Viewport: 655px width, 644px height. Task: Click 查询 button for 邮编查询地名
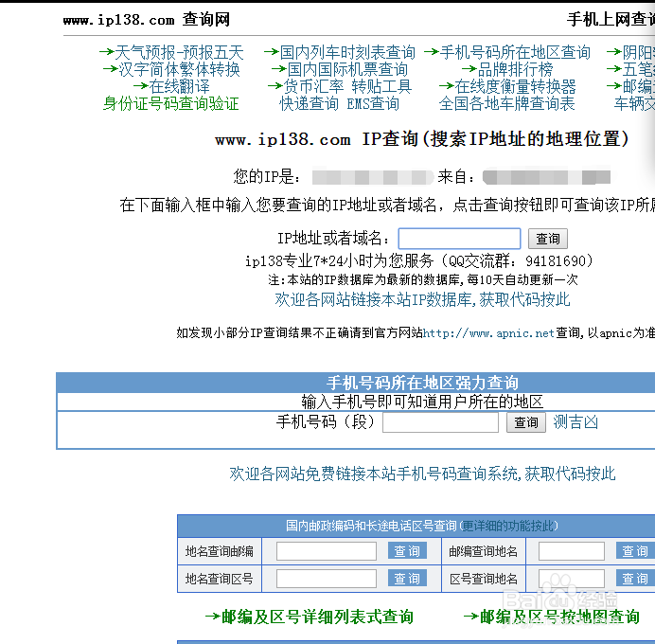click(x=635, y=551)
